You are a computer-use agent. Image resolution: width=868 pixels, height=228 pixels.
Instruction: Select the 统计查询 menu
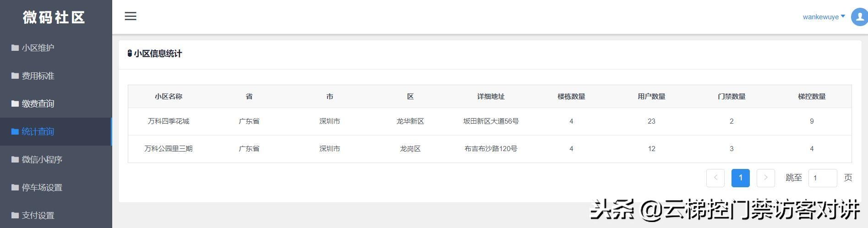[x=56, y=131]
